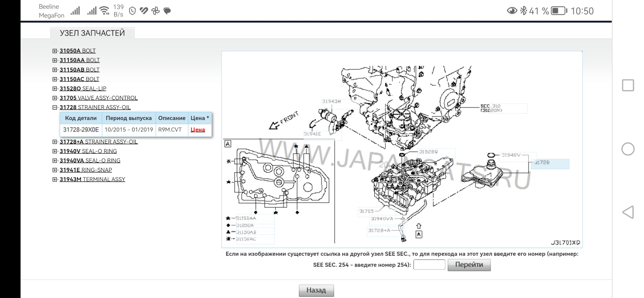
Task: Open the 31150AC BOLT link
Action: click(79, 79)
